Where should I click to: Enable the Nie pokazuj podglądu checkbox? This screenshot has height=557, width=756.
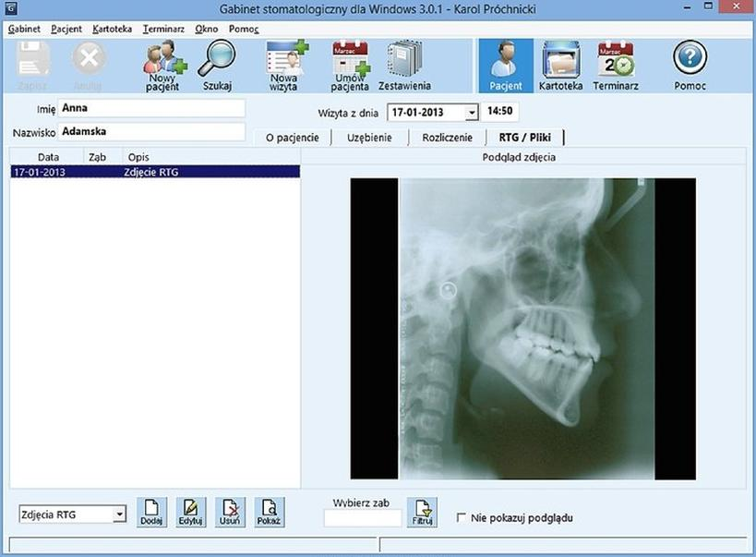(x=462, y=518)
